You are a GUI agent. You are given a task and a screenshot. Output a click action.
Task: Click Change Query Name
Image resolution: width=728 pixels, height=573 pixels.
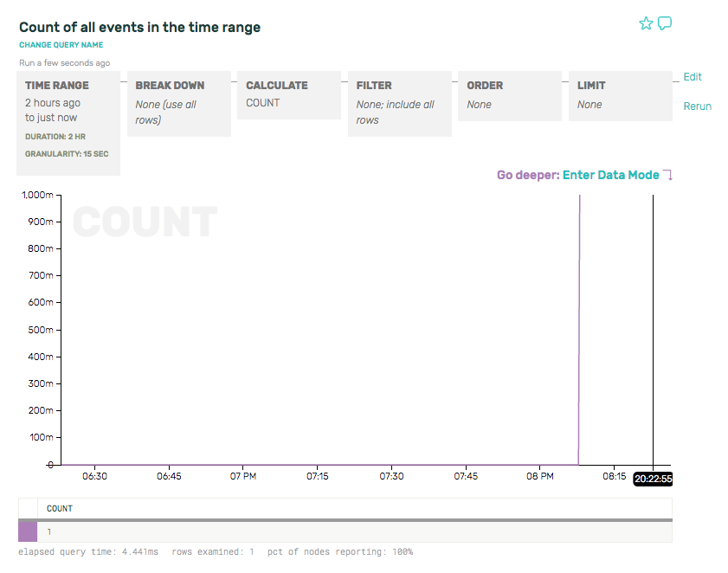61,45
